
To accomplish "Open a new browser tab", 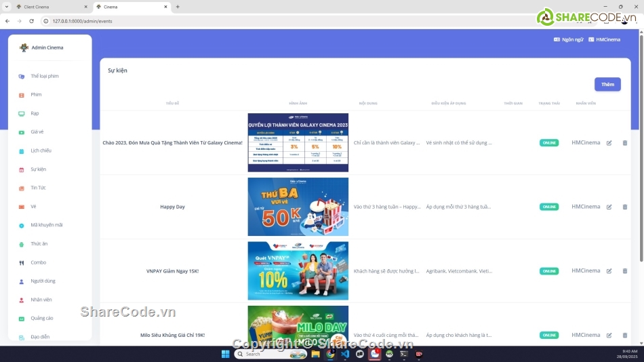I will tap(178, 7).
